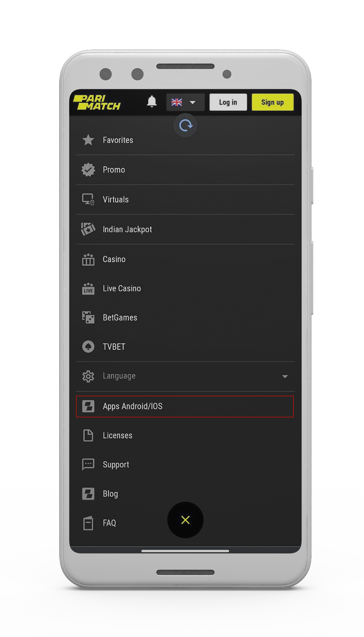Click the Language gear icon

[88, 376]
